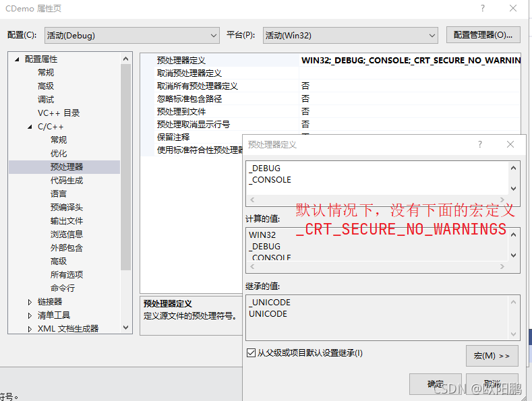Click the tree scrollbar down arrow

tap(126, 328)
